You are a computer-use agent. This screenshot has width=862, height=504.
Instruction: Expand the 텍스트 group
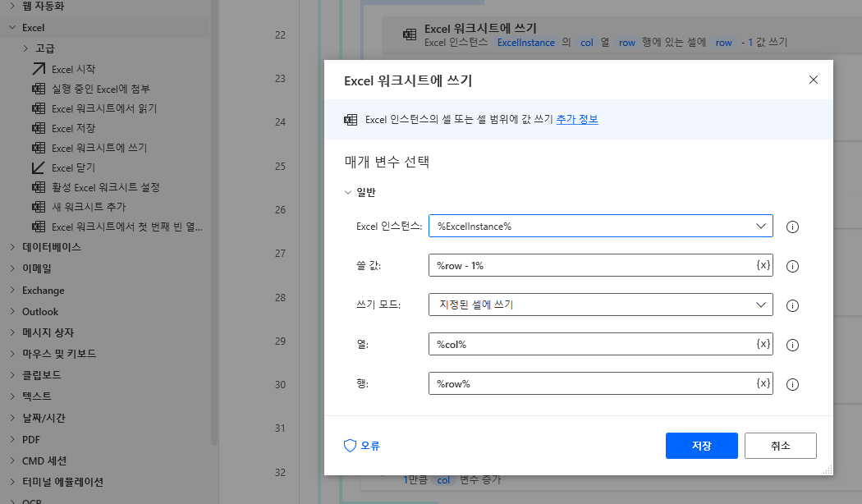12,396
